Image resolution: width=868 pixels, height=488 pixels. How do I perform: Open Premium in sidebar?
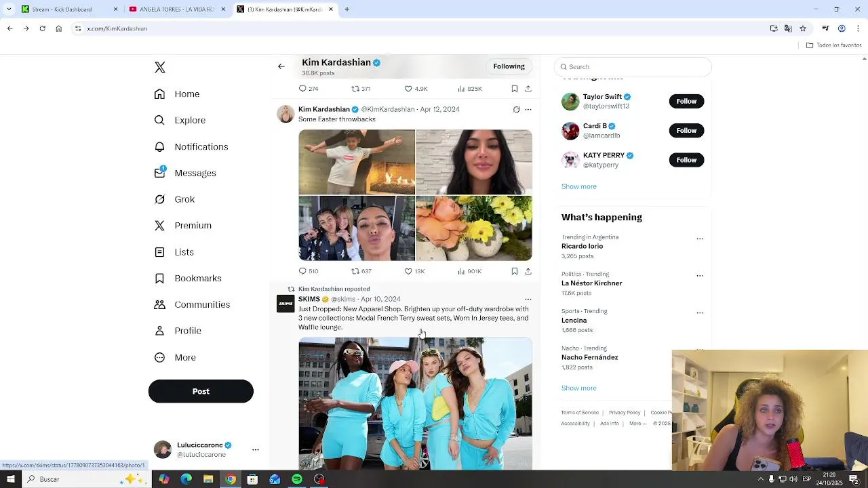(x=183, y=225)
